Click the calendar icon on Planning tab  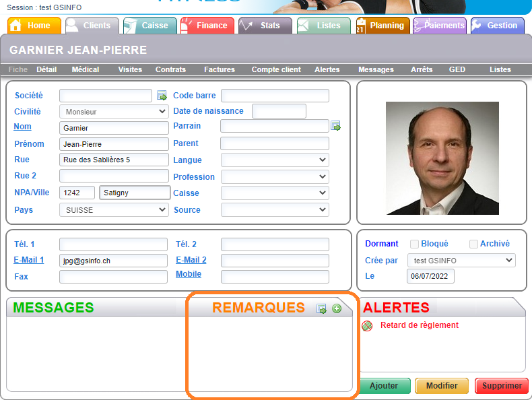pyautogui.click(x=361, y=26)
